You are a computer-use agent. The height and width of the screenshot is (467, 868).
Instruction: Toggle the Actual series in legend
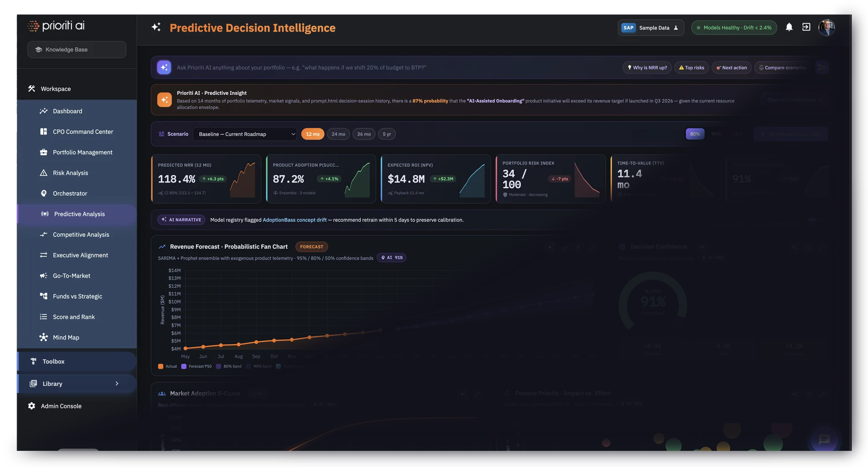click(x=168, y=367)
